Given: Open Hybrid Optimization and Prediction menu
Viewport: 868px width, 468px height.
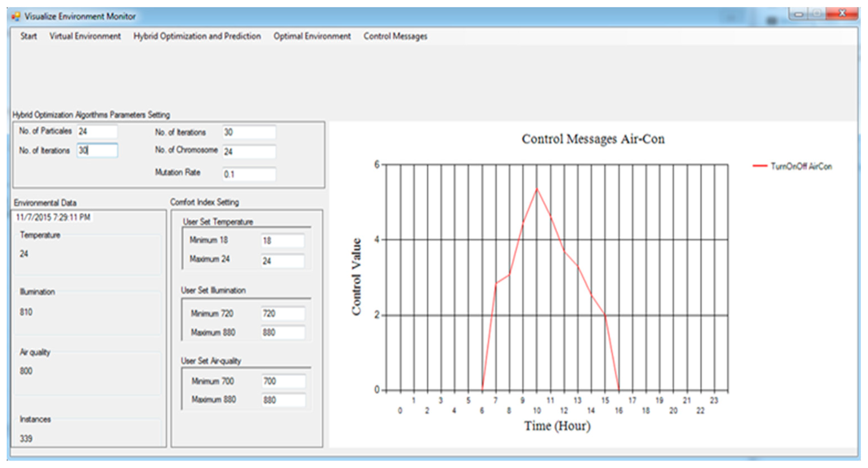Looking at the screenshot, I should (x=197, y=36).
